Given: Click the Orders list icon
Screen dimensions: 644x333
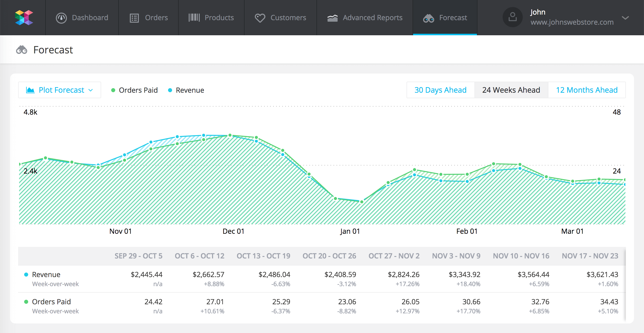Looking at the screenshot, I should coord(134,18).
